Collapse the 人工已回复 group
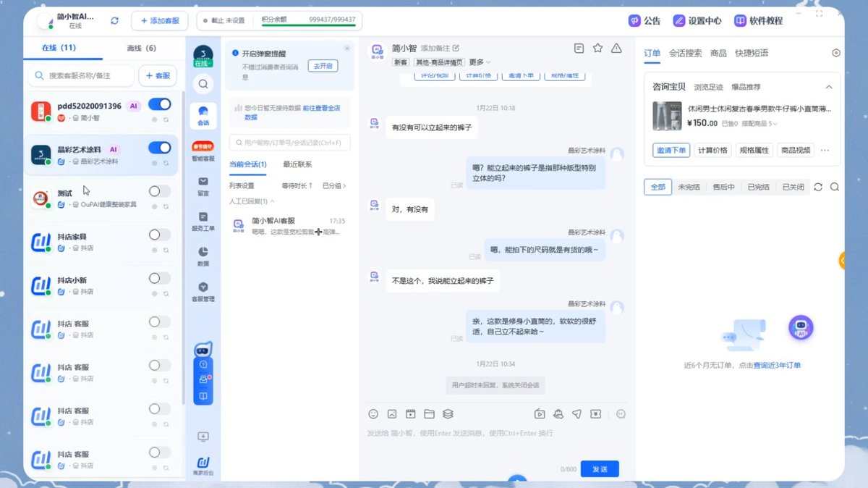 [x=252, y=201]
